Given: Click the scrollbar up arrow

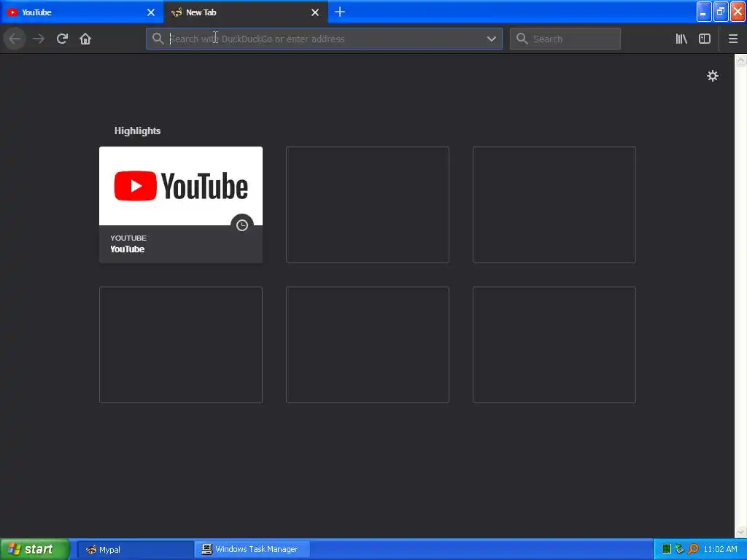Looking at the screenshot, I should click(740, 60).
